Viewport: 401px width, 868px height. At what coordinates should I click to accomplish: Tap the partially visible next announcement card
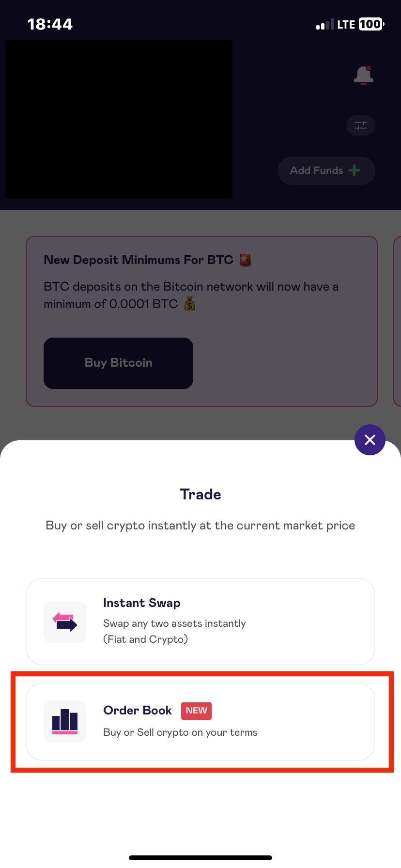tap(398, 322)
